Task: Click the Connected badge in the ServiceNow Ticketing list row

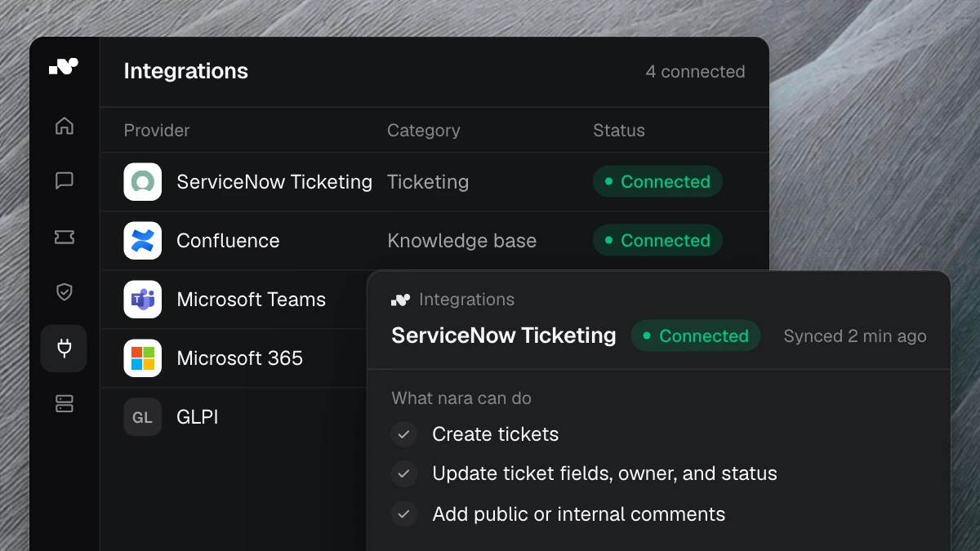Action: pos(657,182)
